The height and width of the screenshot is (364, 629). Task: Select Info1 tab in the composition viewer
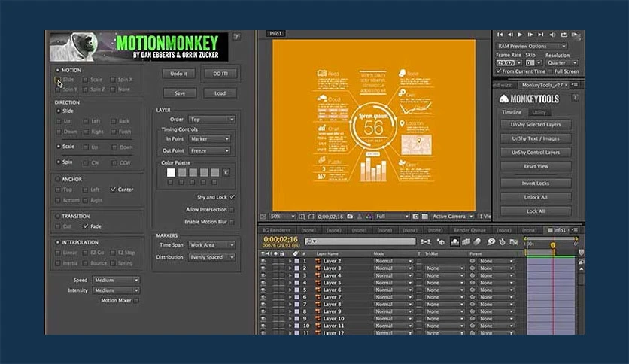[275, 34]
